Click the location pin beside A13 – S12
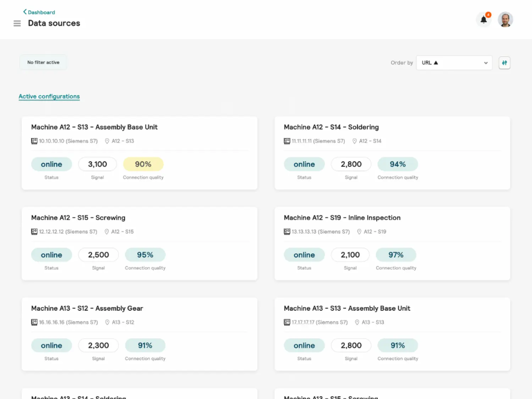This screenshot has height=399, width=532. [x=107, y=322]
